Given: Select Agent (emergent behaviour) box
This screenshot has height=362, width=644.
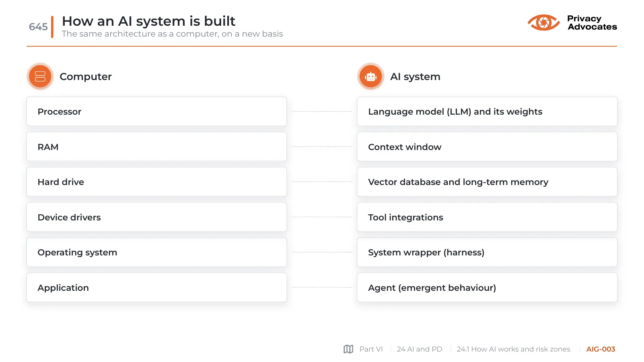Looking at the screenshot, I should point(487,288).
